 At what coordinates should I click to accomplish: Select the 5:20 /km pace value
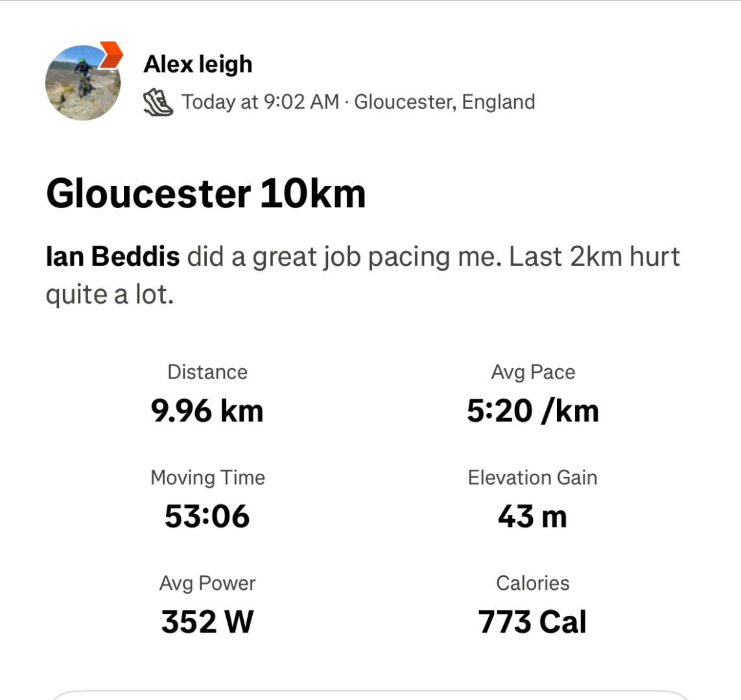[x=532, y=411]
